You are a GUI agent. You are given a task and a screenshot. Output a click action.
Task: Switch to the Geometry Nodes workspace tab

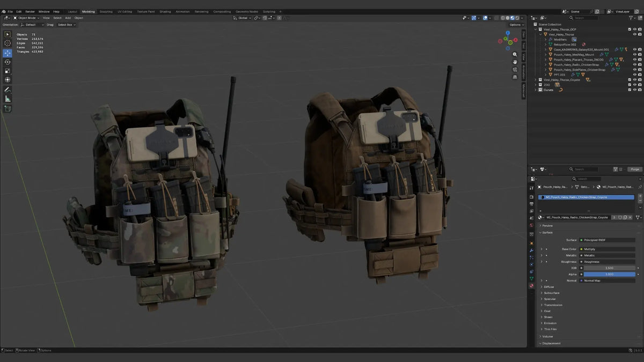point(246,11)
